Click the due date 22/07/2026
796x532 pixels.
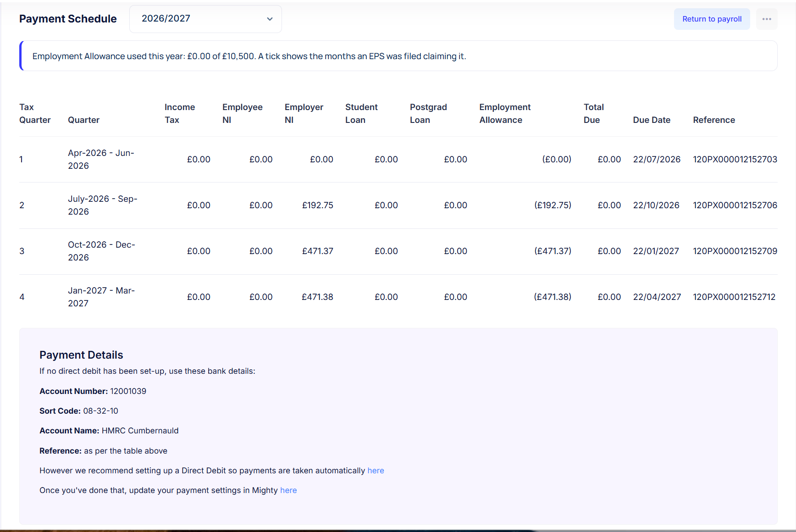pos(657,159)
